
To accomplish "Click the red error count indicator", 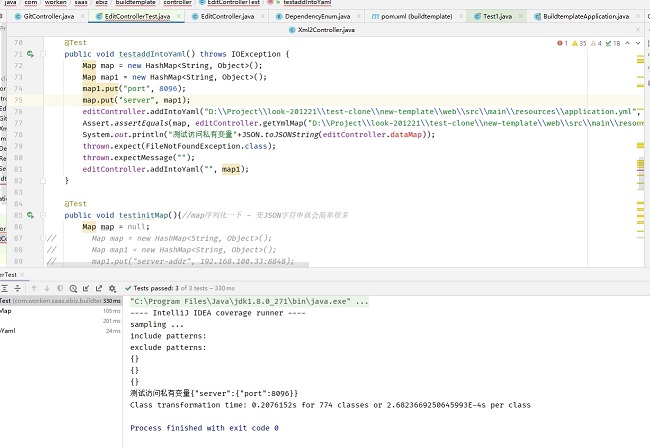I will click(x=563, y=44).
